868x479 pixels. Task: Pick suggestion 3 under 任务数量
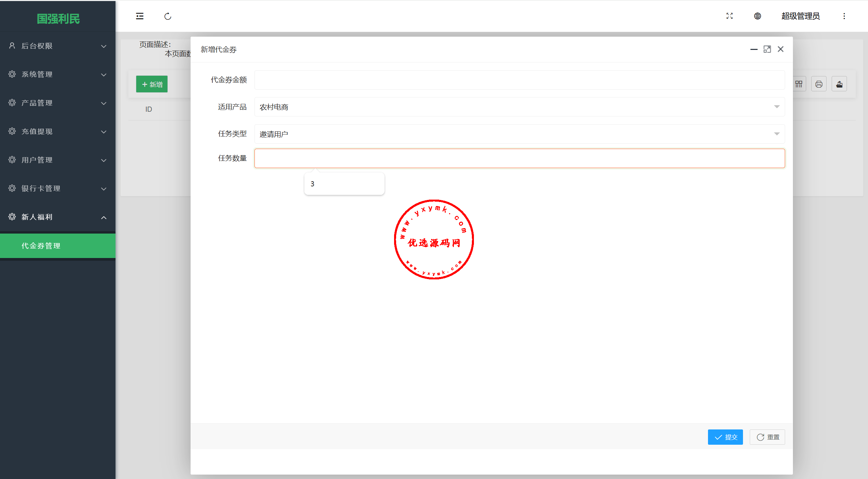[344, 184]
